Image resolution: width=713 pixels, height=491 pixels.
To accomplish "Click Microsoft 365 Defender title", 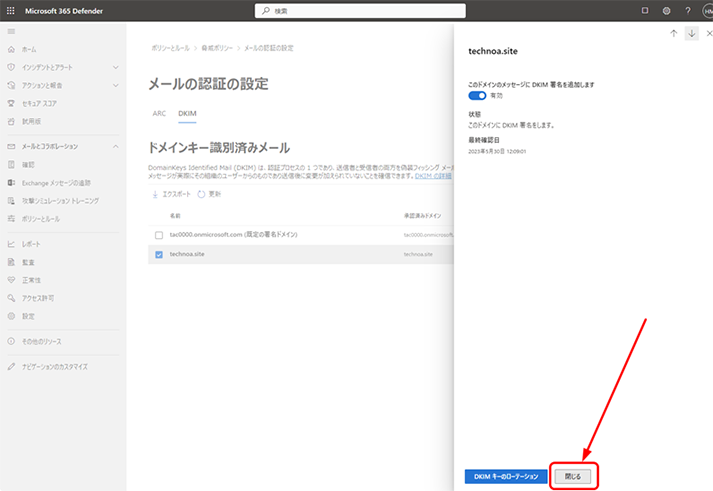I will pyautogui.click(x=64, y=11).
